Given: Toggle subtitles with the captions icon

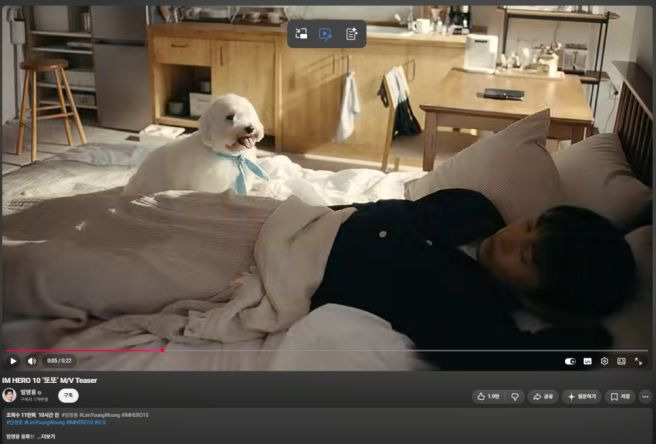Looking at the screenshot, I should (x=587, y=361).
